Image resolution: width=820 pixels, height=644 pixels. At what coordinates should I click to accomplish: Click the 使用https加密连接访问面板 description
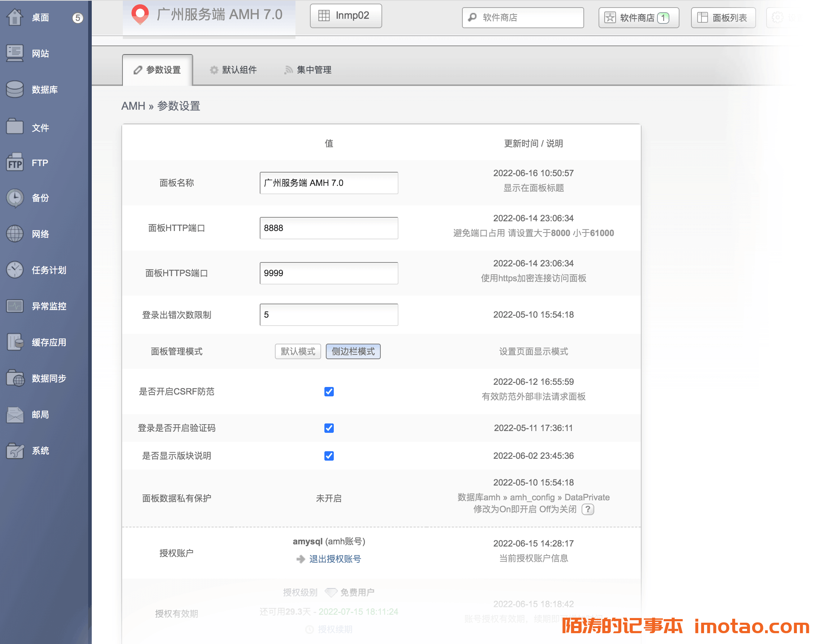(x=533, y=278)
